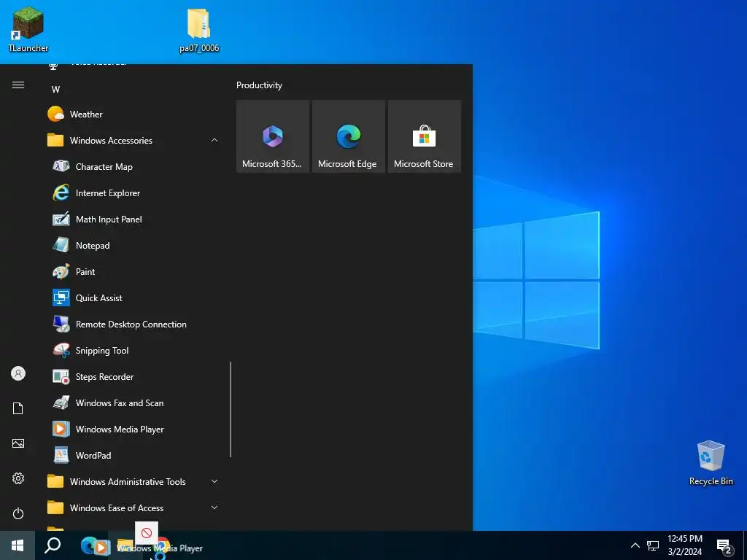Open the Microsoft 365 tile
This screenshot has width=747, height=560.
pos(273,136)
